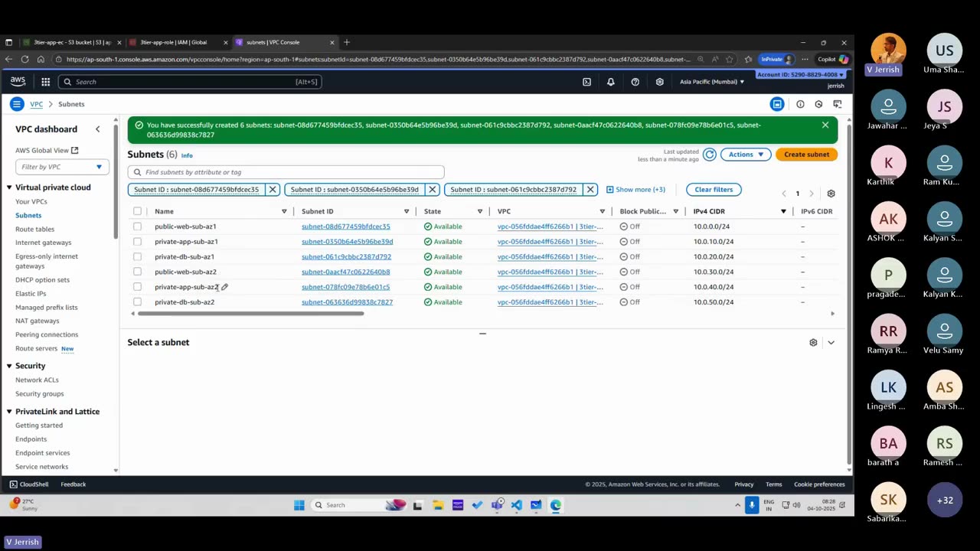The image size is (980, 551).
Task: Open the Asia Pacific (Mumbai) region selector
Action: [711, 82]
